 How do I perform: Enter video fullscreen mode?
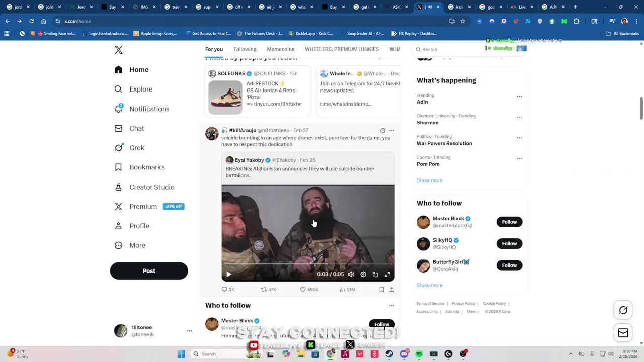(x=387, y=274)
